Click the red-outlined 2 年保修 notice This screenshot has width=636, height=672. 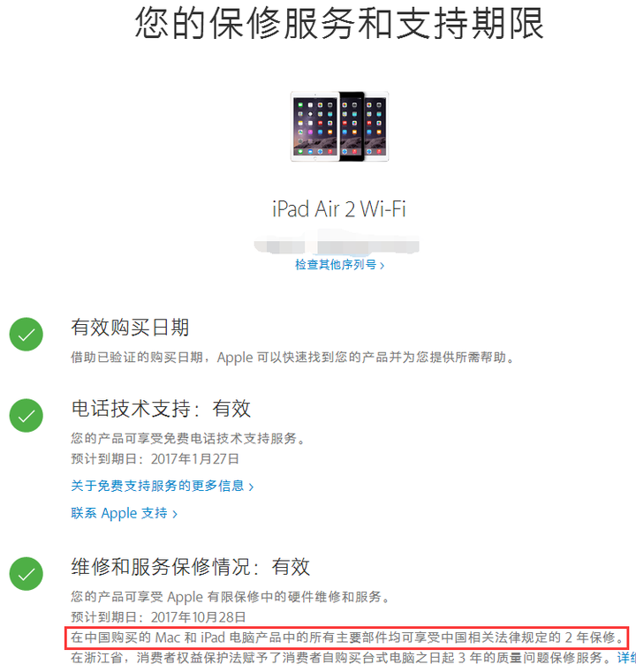[347, 638]
